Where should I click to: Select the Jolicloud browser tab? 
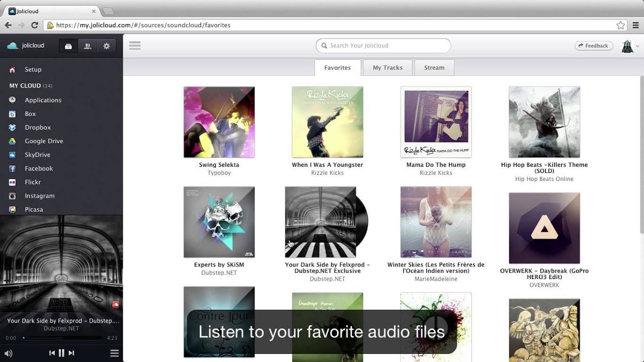52,11
